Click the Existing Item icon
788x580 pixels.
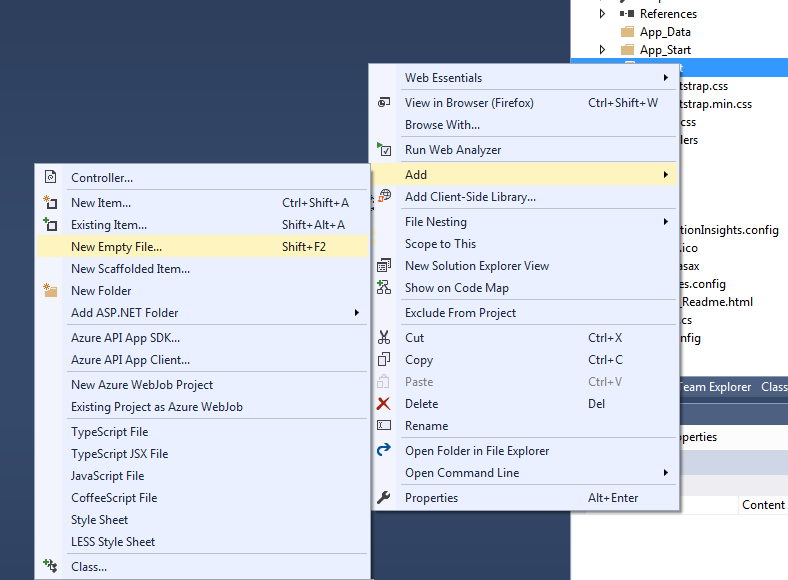point(51,225)
